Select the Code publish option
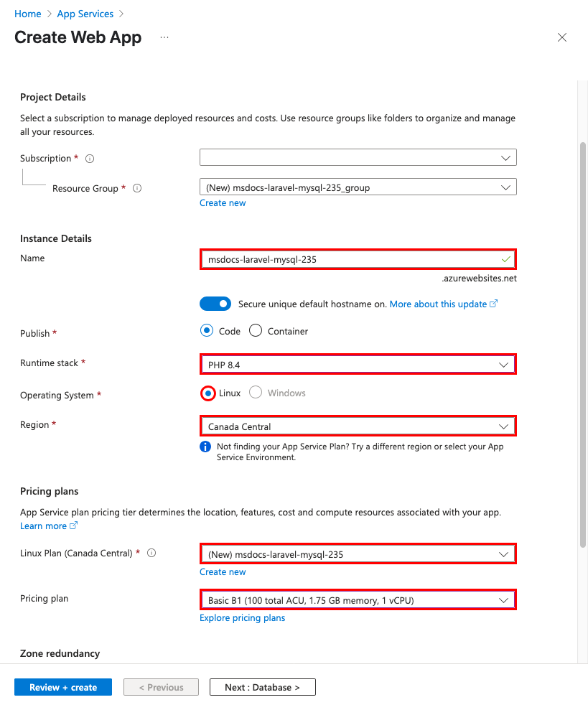Viewport: 588px width, 710px height. [207, 330]
